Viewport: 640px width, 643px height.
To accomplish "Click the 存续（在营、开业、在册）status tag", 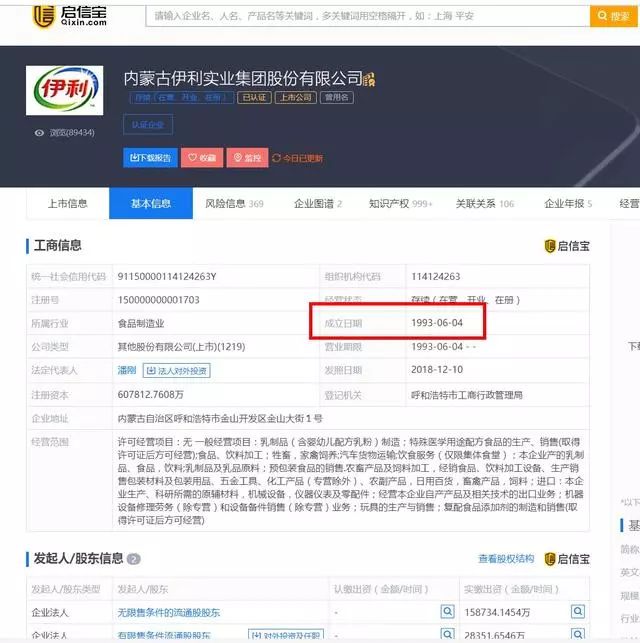I will pyautogui.click(x=182, y=98).
